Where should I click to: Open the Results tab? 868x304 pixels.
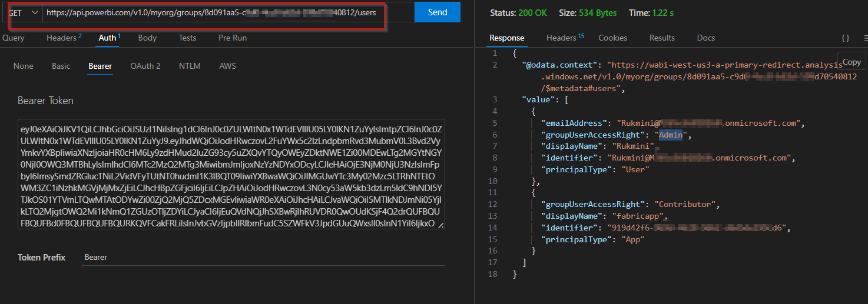pyautogui.click(x=662, y=38)
